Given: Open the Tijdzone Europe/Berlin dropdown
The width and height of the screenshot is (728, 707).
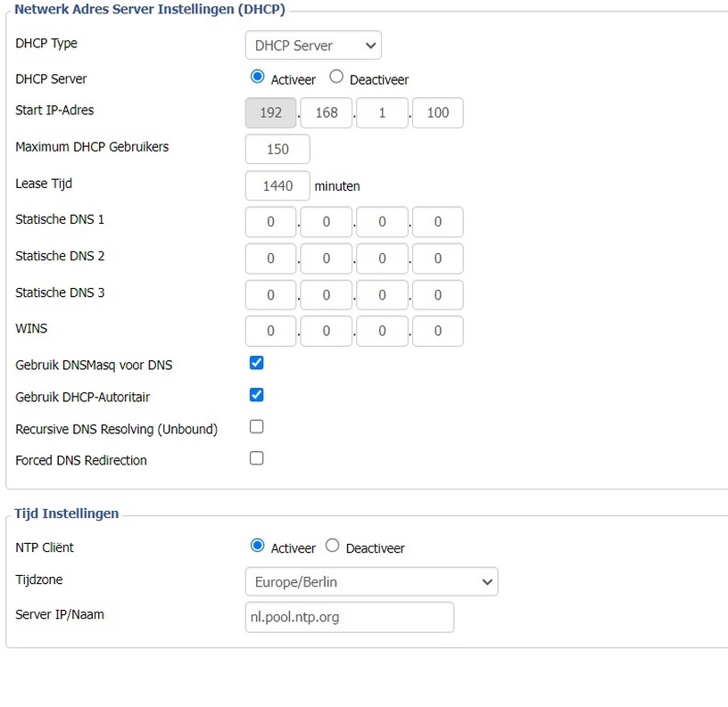Looking at the screenshot, I should point(371,581).
